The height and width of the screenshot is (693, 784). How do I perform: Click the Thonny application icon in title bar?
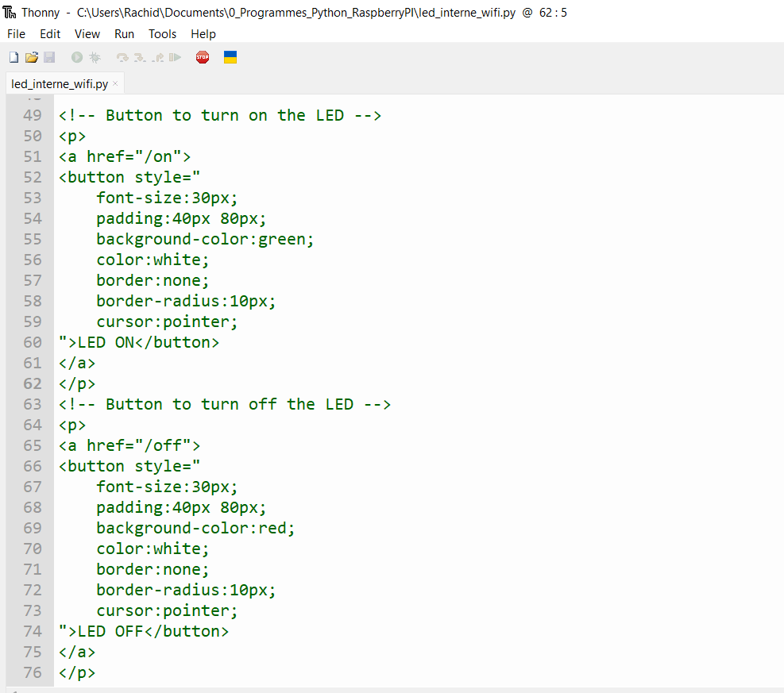(10, 12)
